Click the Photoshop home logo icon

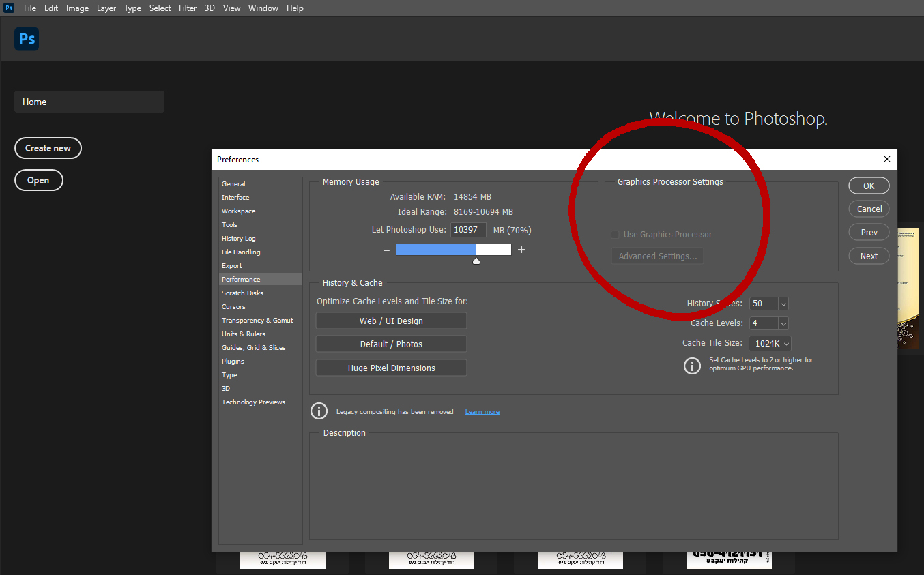point(27,39)
